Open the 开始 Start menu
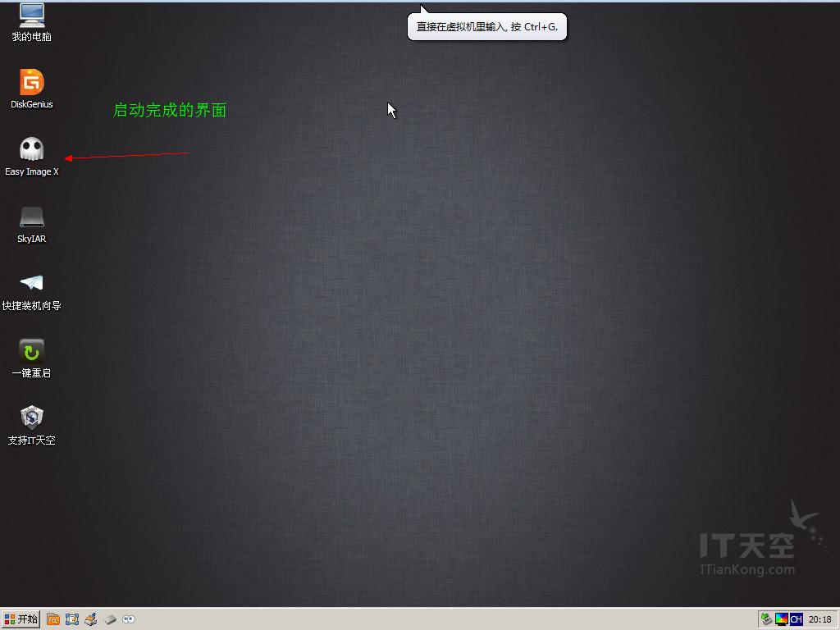 pos(21,619)
